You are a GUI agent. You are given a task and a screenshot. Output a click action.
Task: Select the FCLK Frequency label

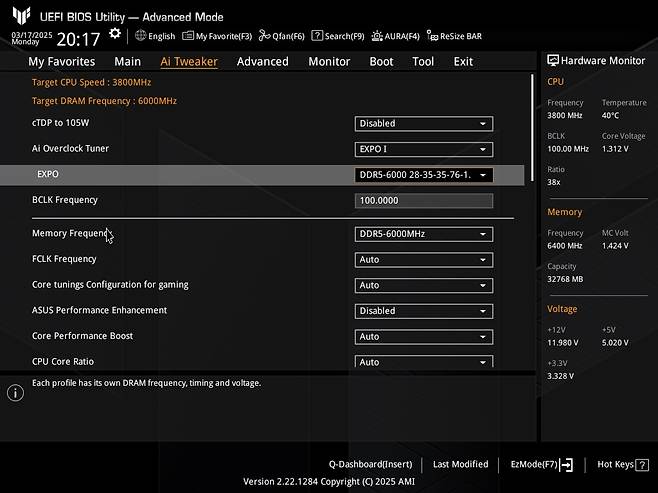[64, 259]
